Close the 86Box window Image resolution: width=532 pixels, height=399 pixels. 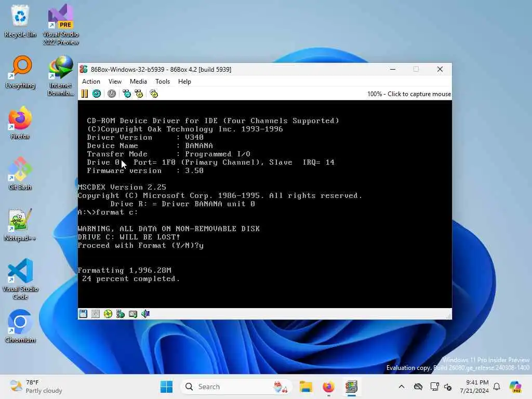440,69
